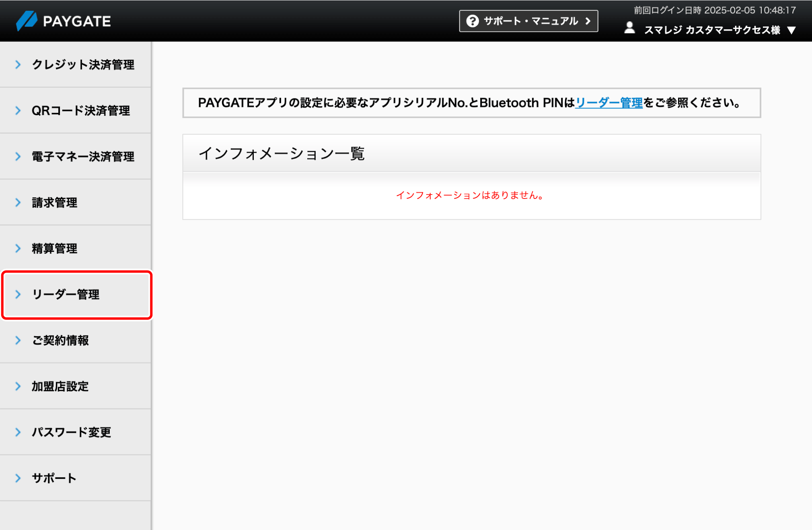Image resolution: width=812 pixels, height=530 pixels.
Task: Click the リーダー管理 hyperlink in notice
Action: coord(609,103)
